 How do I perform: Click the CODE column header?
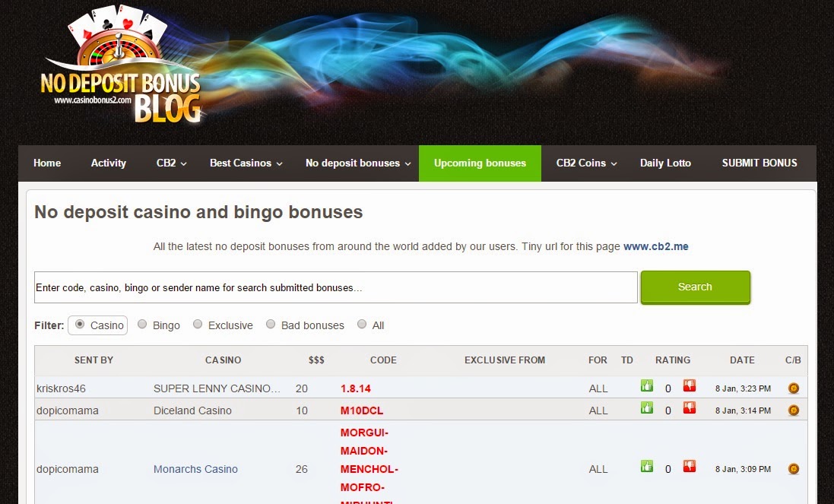point(383,360)
